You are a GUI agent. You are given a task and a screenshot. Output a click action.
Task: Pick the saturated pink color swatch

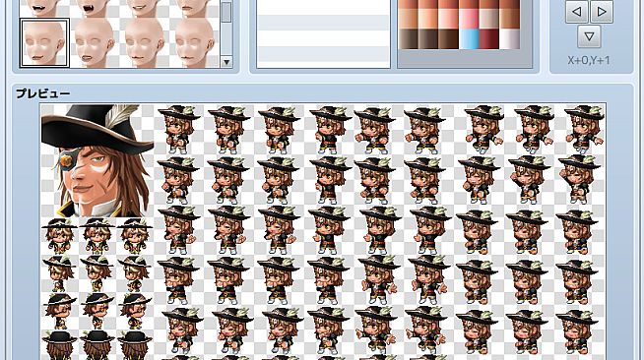coord(469,19)
